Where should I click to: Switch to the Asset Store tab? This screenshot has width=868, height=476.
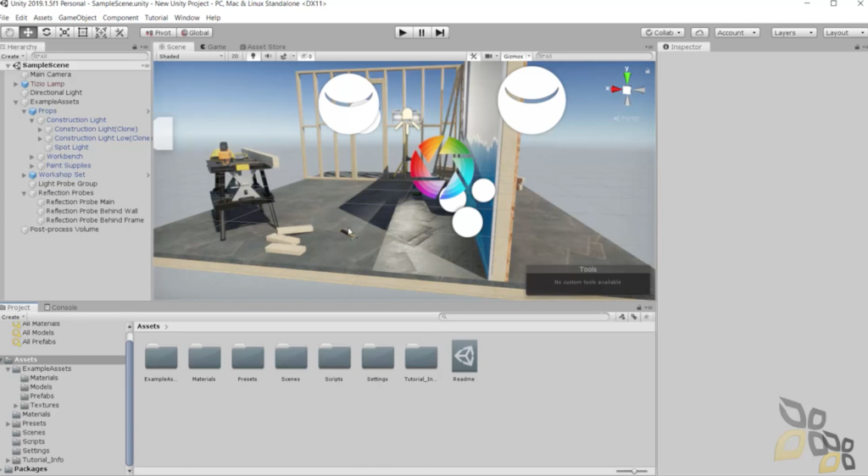tap(263, 47)
